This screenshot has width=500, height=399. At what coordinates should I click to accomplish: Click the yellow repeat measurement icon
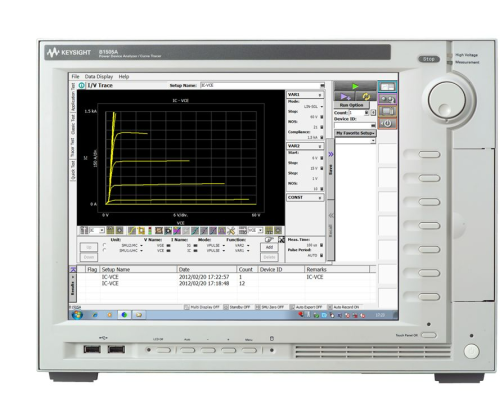coord(366,97)
